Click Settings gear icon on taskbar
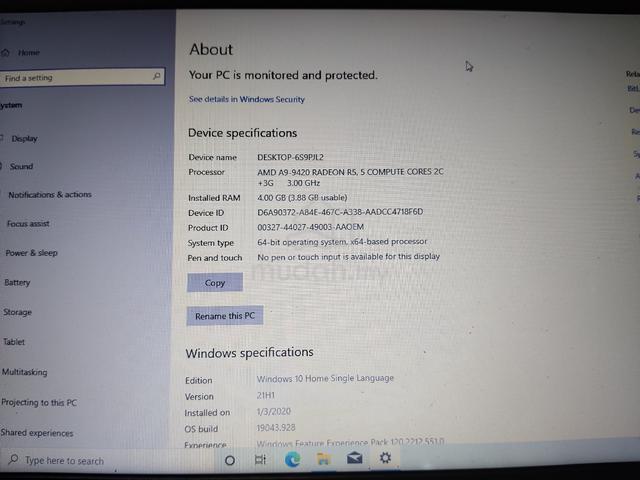The image size is (640, 480). (385, 458)
